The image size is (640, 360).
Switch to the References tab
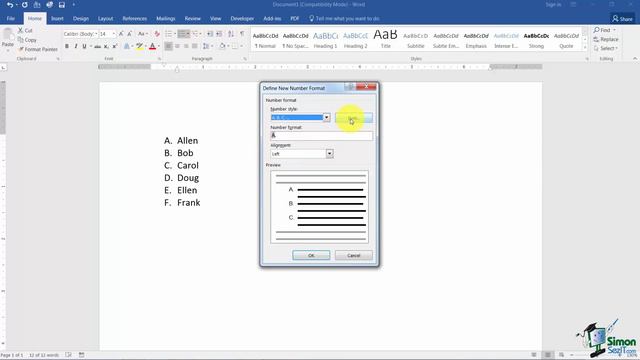[x=135, y=18]
